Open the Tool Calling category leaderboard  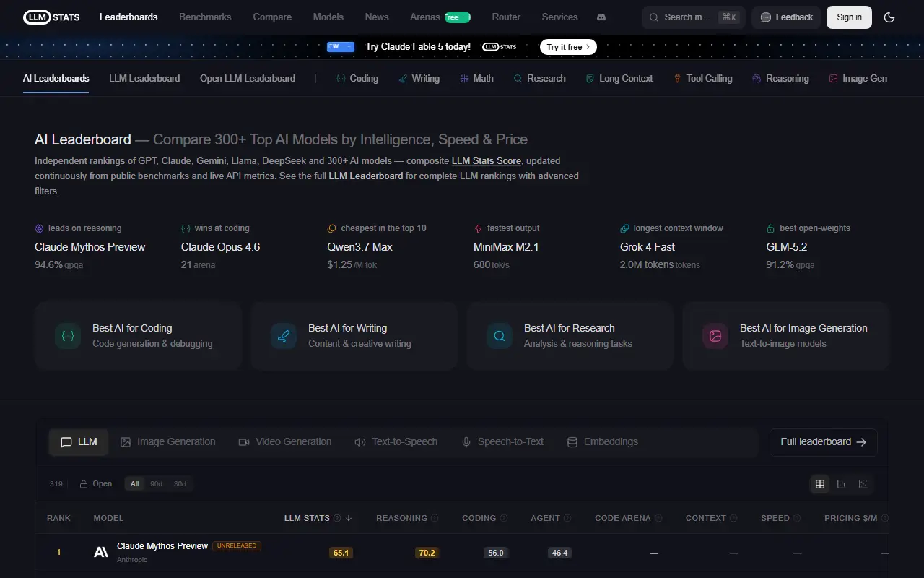702,78
